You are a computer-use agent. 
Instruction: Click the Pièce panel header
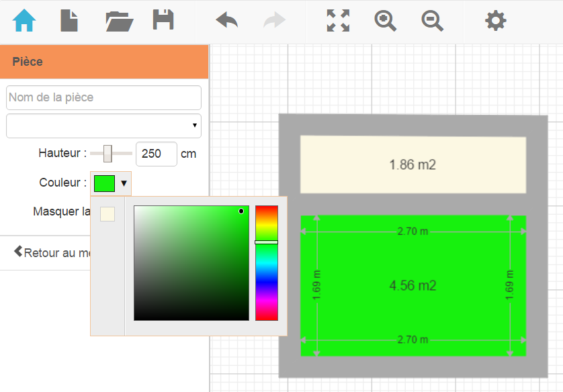point(104,62)
